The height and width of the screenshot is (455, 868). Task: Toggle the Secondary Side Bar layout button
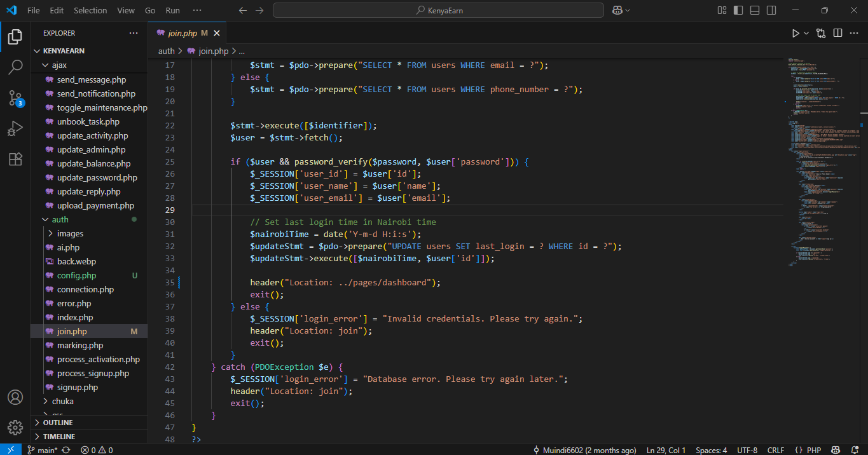[771, 10]
